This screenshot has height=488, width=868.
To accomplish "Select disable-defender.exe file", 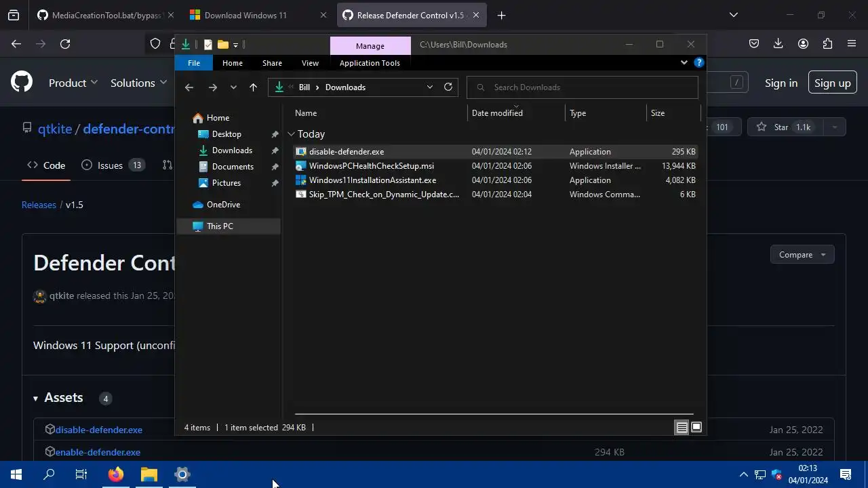I will point(496,152).
